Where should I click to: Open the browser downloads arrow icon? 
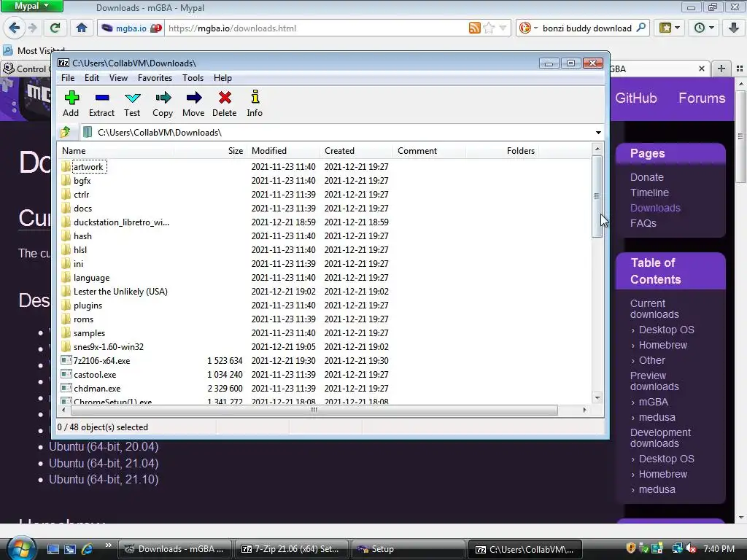coord(734,28)
